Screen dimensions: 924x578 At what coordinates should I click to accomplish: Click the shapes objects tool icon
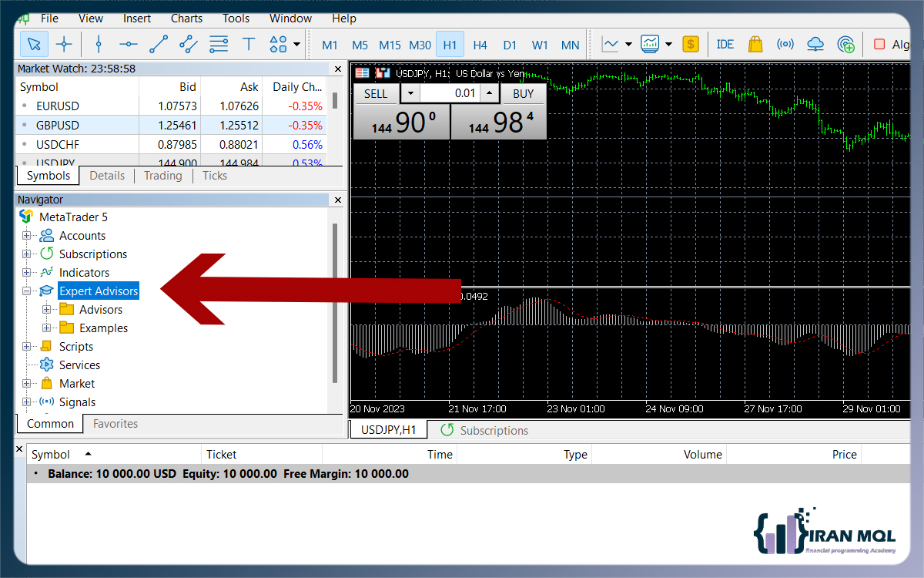279,44
